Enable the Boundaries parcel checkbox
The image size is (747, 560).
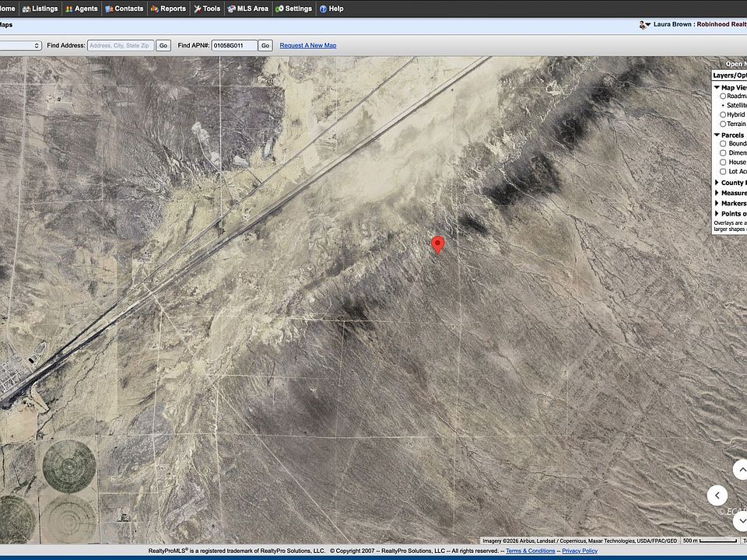click(x=723, y=144)
